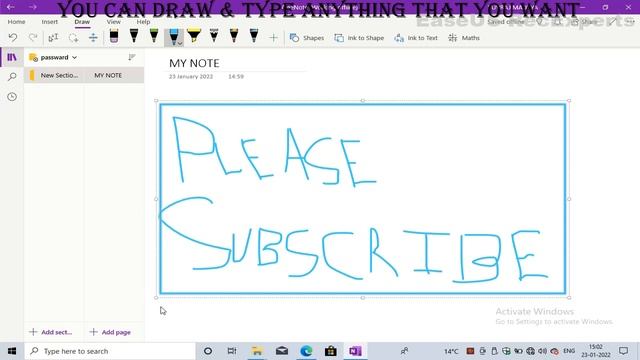Open the Draw tab
This screenshot has width=640, height=360.
(82, 22)
